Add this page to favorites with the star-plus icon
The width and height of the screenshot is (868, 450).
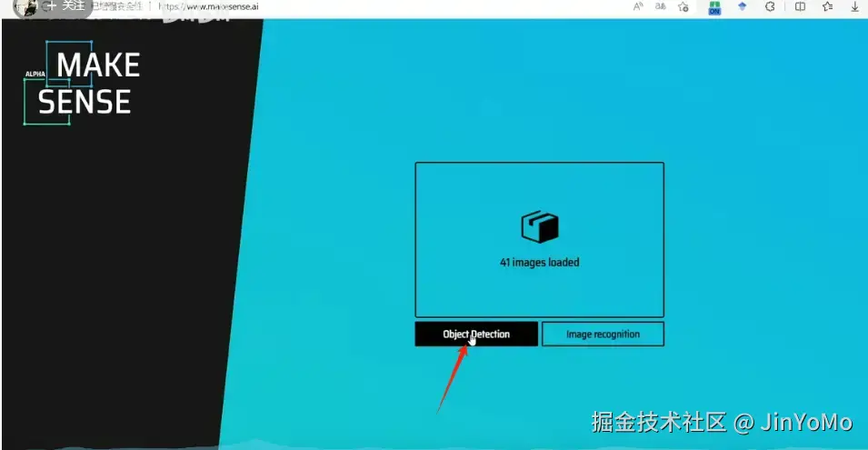(683, 6)
